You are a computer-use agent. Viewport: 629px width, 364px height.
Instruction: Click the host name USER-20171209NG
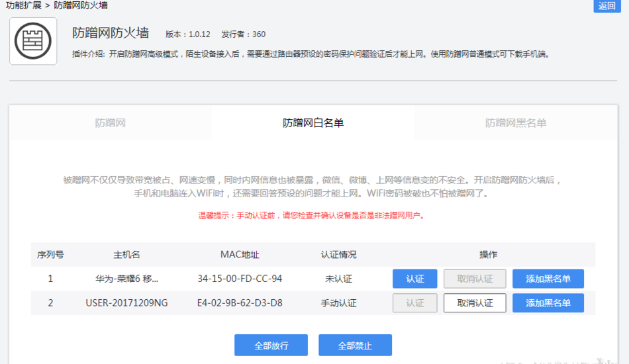pyautogui.click(x=126, y=303)
